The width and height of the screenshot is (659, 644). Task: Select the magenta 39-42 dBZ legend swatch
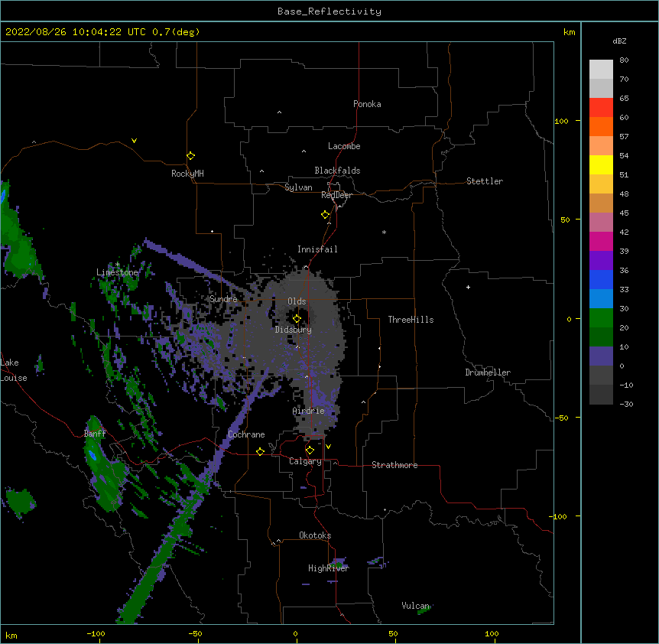coord(601,241)
